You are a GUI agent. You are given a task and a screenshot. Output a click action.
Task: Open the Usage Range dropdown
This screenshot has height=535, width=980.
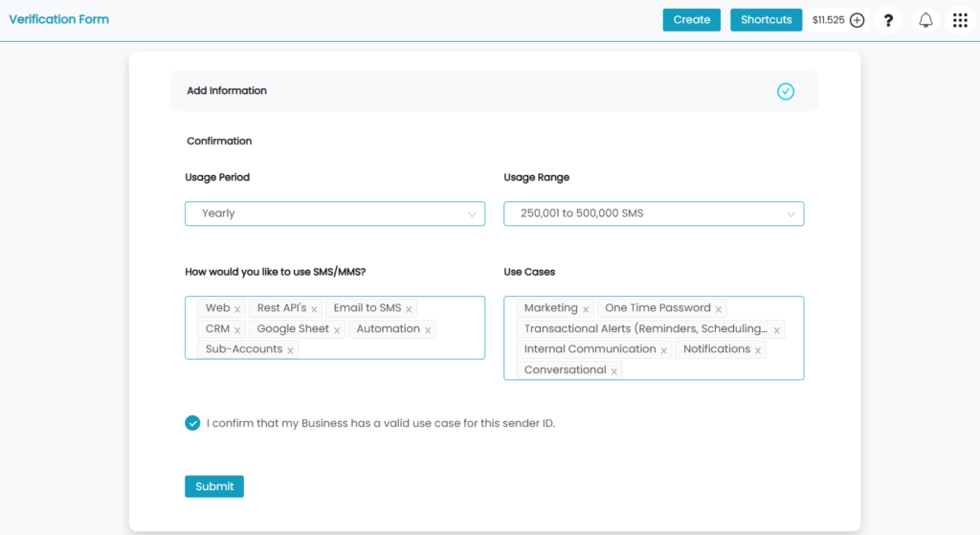point(654,213)
